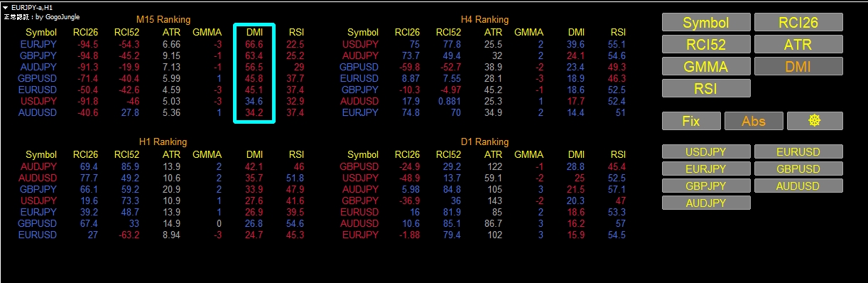Choose the ATR sort button

798,45
